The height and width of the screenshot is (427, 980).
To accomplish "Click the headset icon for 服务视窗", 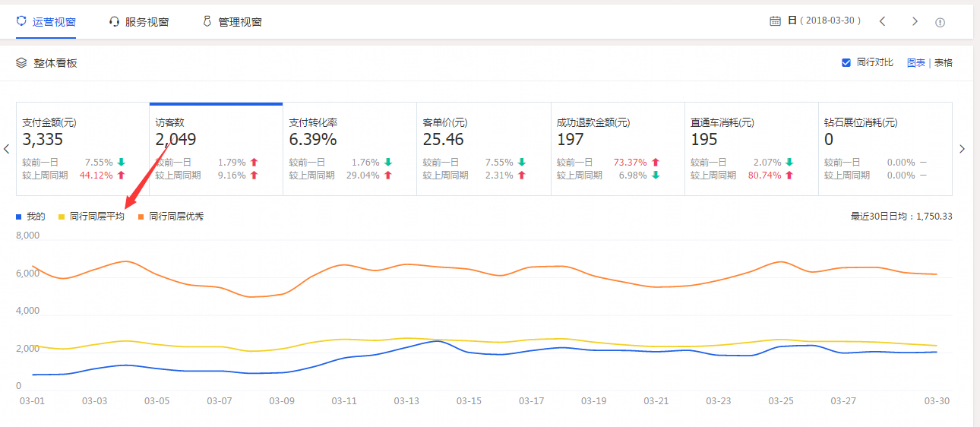I will point(114,22).
